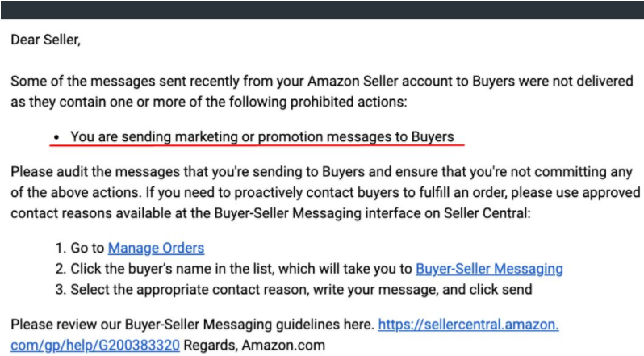Open the Manage Orders link

156,248
